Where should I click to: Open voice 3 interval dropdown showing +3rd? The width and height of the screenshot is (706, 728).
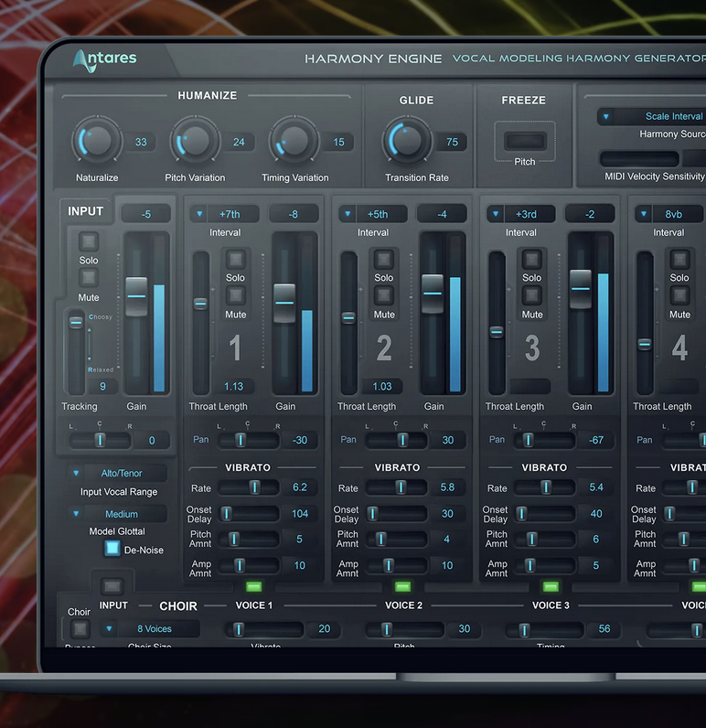coord(520,214)
